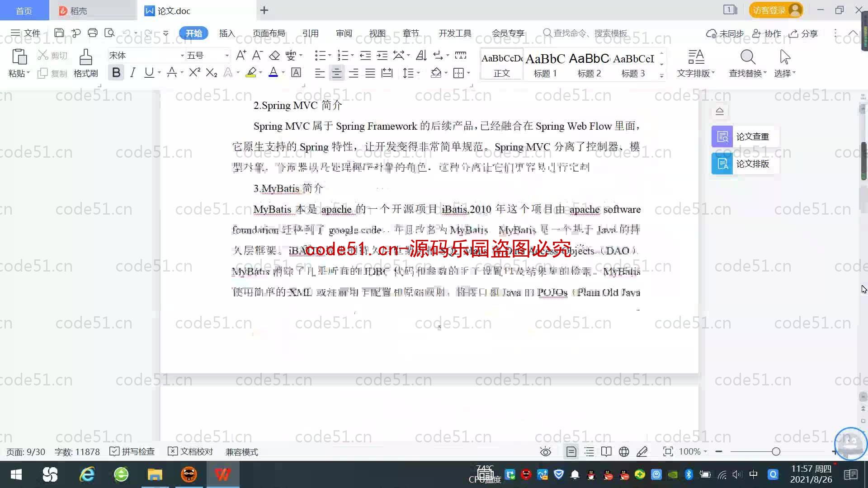Clear formatting with eraser icon

point(274,55)
